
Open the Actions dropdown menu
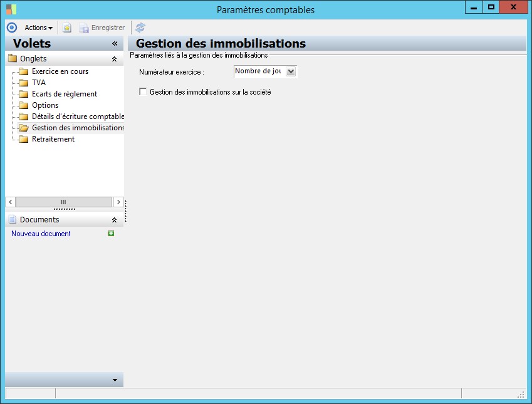(38, 28)
